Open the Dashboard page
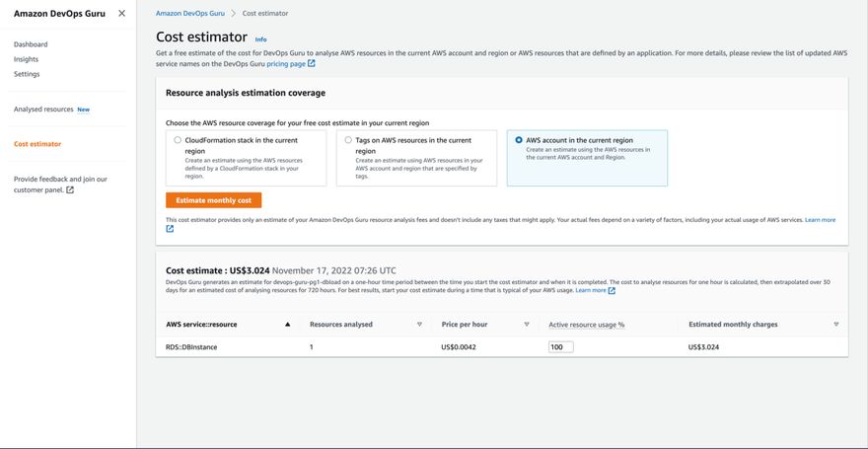868x449 pixels. tap(31, 44)
